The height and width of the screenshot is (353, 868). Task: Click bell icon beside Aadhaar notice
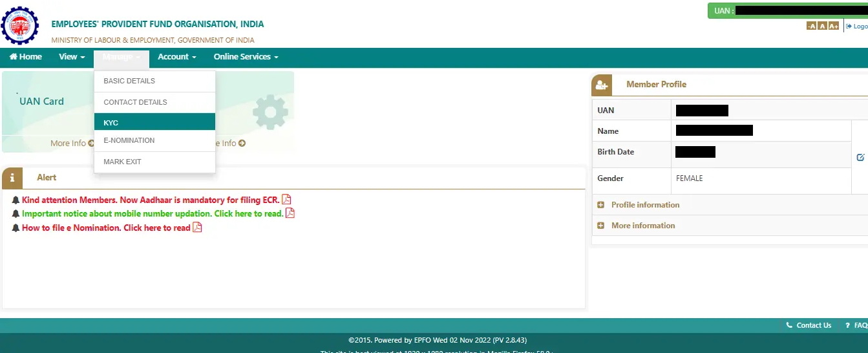point(16,200)
